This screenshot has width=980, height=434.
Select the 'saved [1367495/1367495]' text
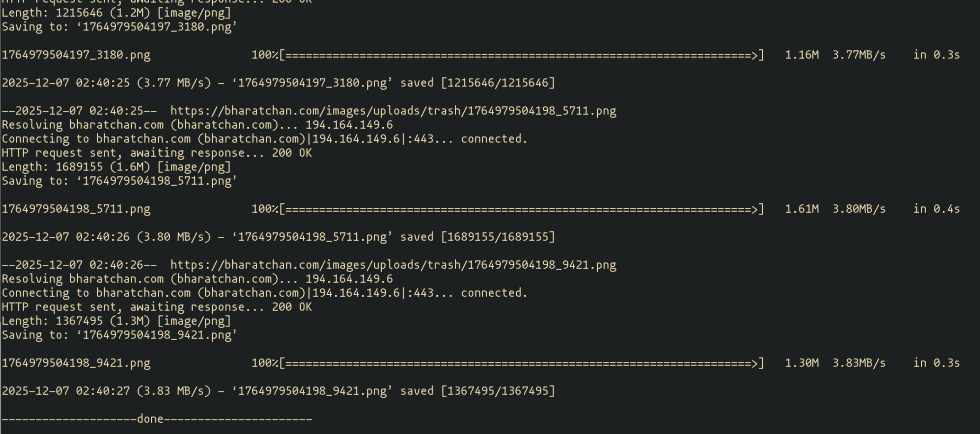(478, 391)
